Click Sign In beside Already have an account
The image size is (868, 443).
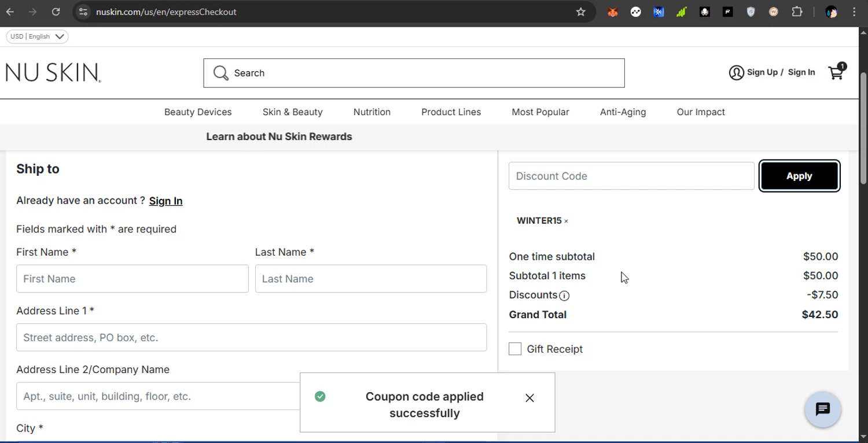pyautogui.click(x=165, y=201)
